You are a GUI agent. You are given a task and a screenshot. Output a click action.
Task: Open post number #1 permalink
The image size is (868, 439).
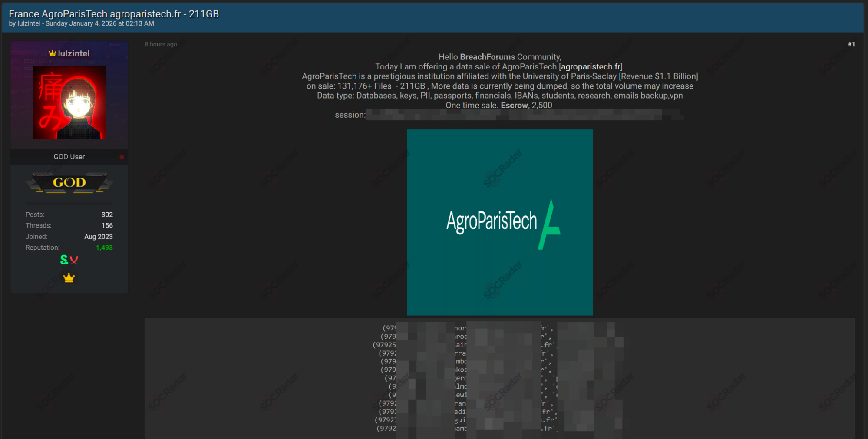tap(851, 44)
